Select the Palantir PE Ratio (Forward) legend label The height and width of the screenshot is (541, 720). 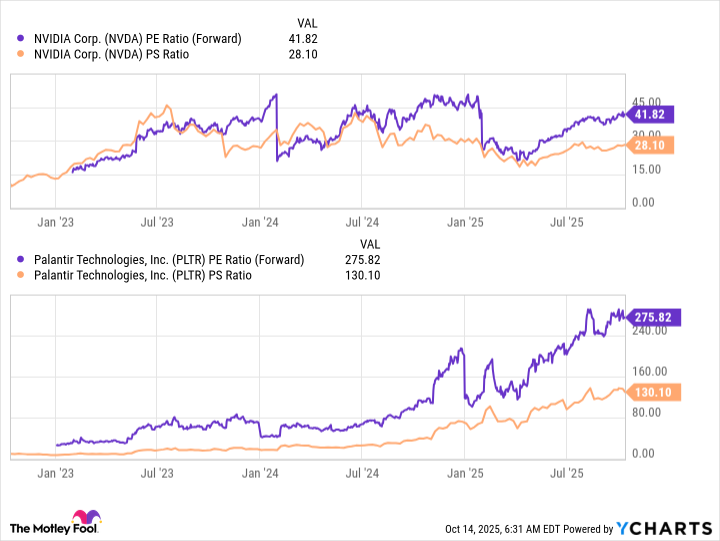coord(168,260)
